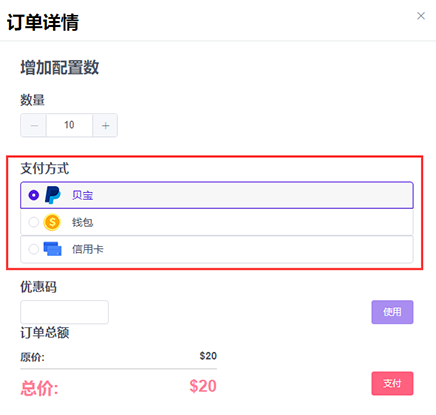Choose the 贝宝 payment row label
This screenshot has height=415, width=436.
[x=82, y=195]
